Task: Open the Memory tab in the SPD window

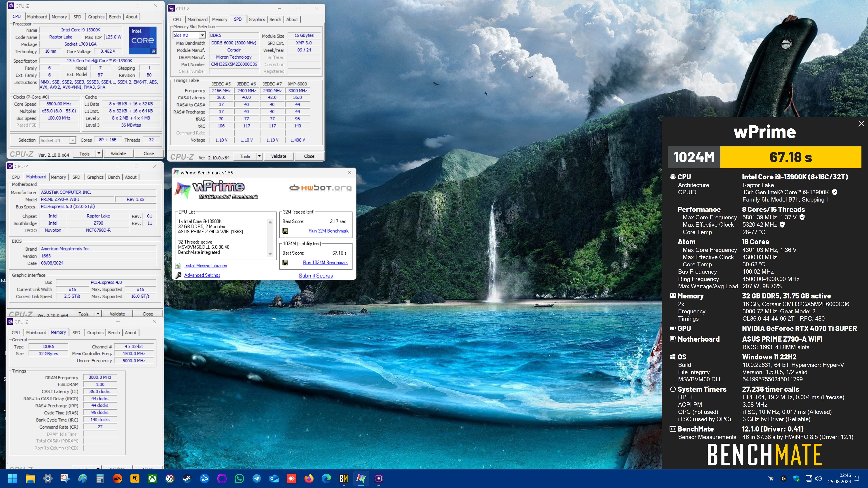Action: [220, 19]
